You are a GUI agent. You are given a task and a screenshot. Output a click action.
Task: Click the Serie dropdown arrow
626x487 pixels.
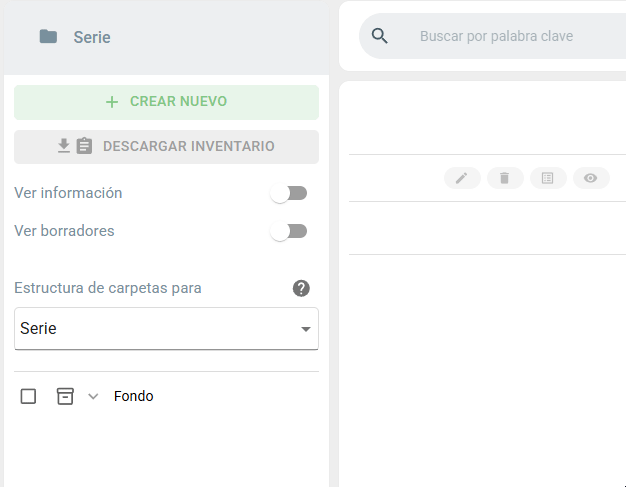(306, 329)
